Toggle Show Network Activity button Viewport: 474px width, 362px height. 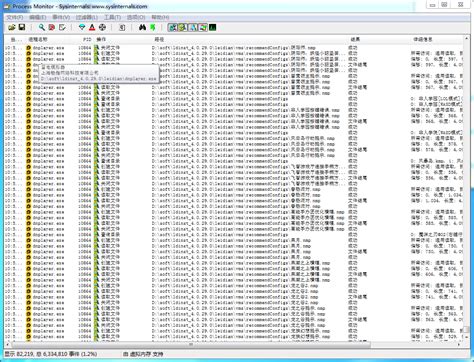(193, 27)
